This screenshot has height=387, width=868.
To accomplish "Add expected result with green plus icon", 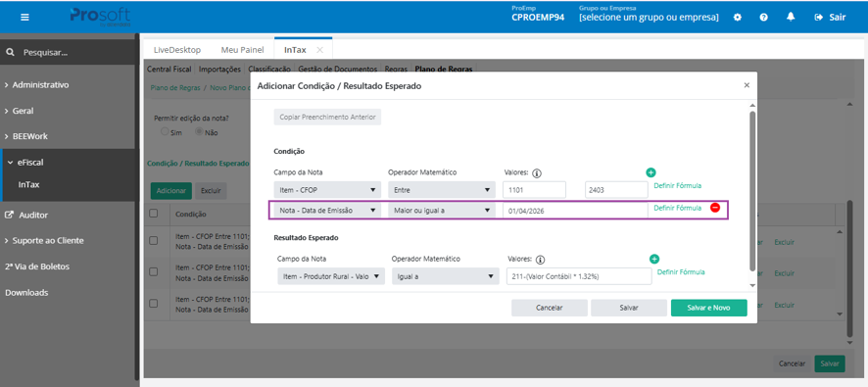I will 653,259.
